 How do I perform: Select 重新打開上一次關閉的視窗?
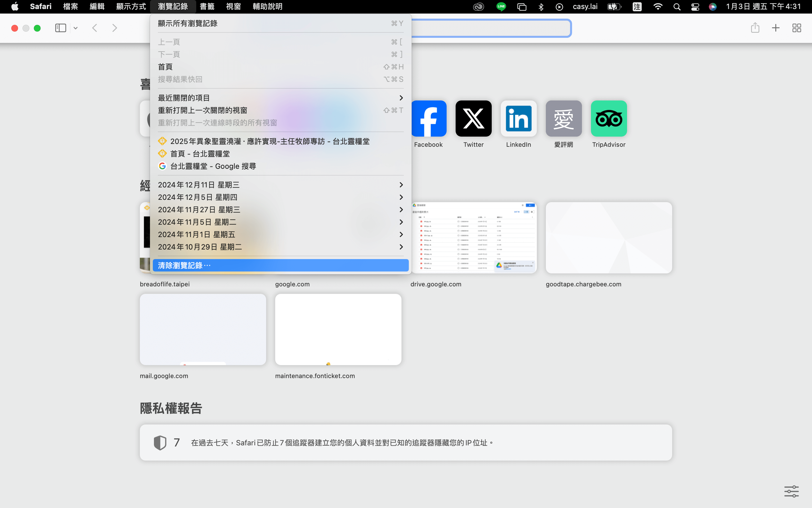pyautogui.click(x=281, y=110)
